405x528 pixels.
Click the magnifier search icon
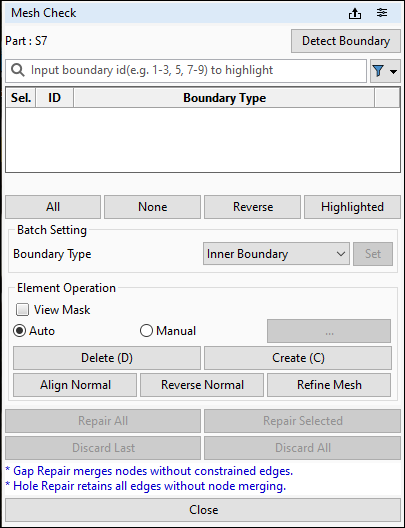(x=18, y=70)
